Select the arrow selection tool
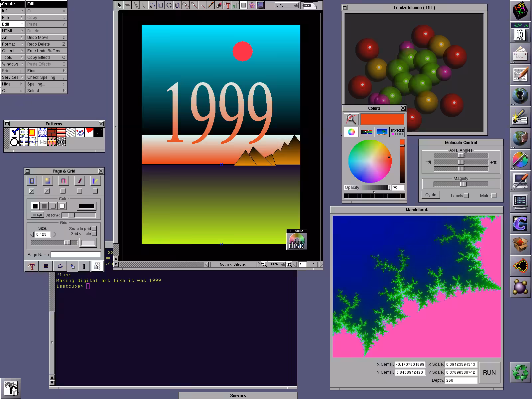This screenshot has height=399, width=532. click(119, 5)
